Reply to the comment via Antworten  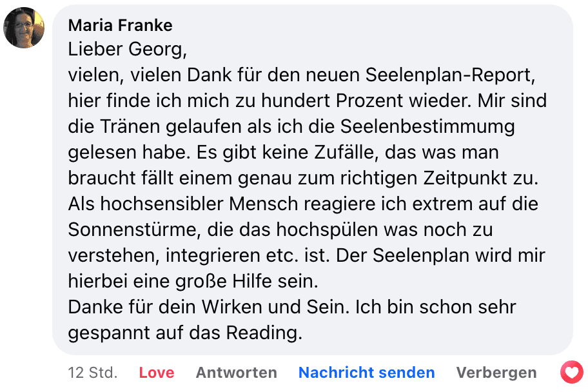pyautogui.click(x=236, y=373)
